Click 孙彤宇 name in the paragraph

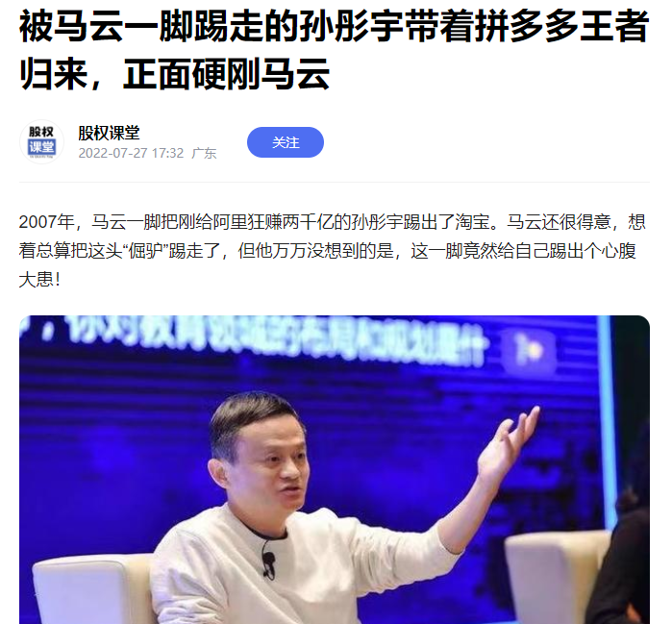coord(378,222)
